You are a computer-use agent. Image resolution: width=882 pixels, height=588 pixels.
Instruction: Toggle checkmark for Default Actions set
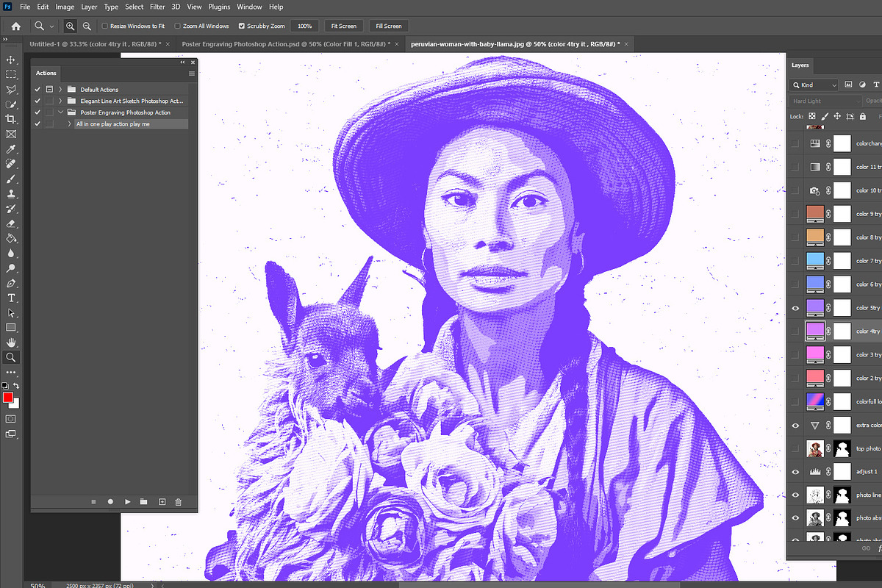click(37, 90)
